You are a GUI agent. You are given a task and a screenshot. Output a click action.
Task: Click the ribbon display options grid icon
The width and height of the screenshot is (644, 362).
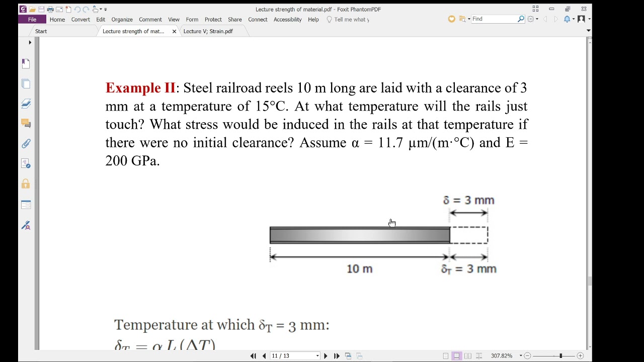pos(535,9)
